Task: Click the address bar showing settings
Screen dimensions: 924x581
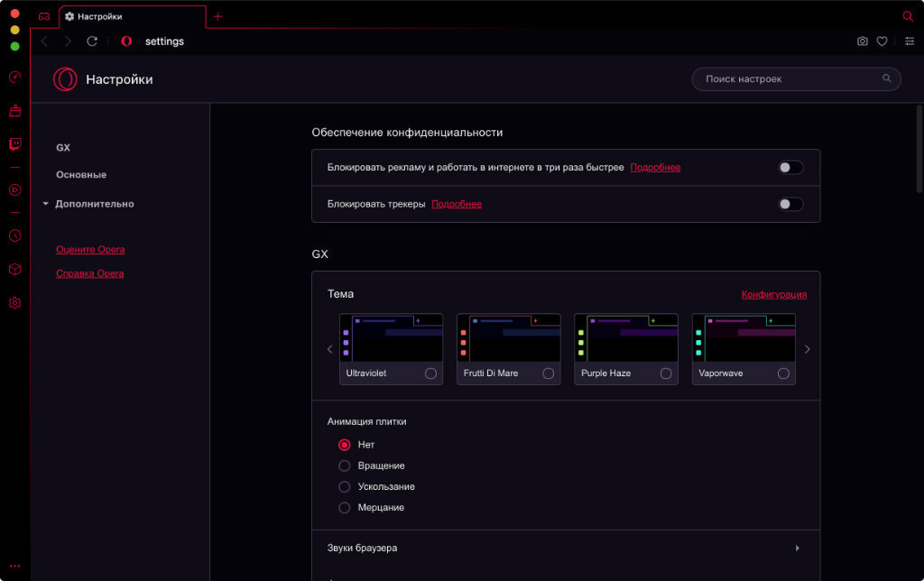Action: (164, 41)
